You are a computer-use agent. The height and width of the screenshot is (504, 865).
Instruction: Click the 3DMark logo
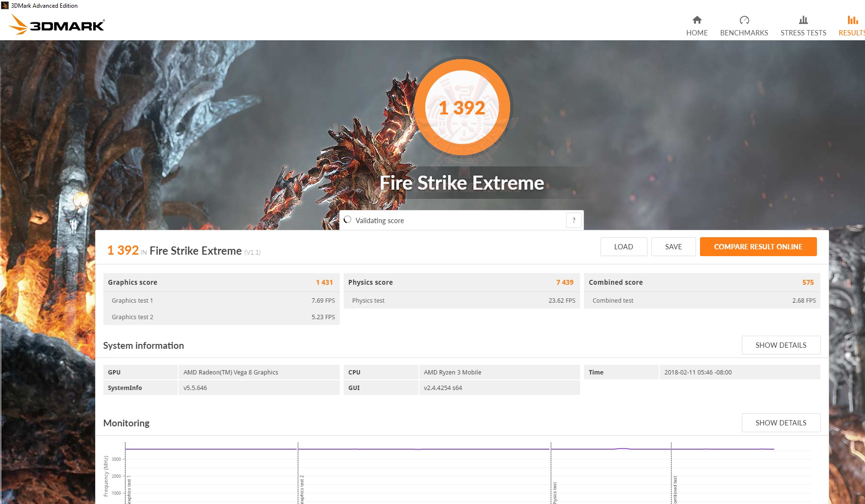pyautogui.click(x=57, y=25)
